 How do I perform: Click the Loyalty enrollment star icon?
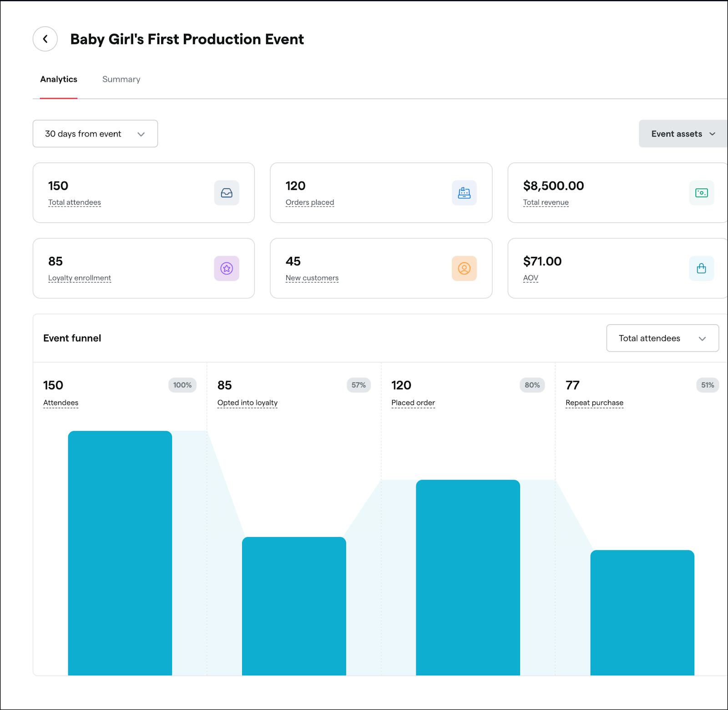(x=227, y=269)
